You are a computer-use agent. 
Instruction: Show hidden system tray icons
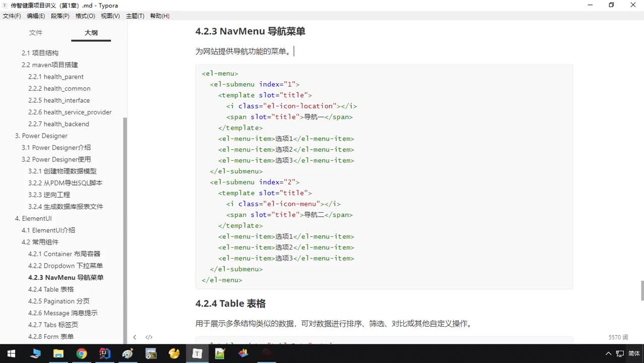(609, 353)
